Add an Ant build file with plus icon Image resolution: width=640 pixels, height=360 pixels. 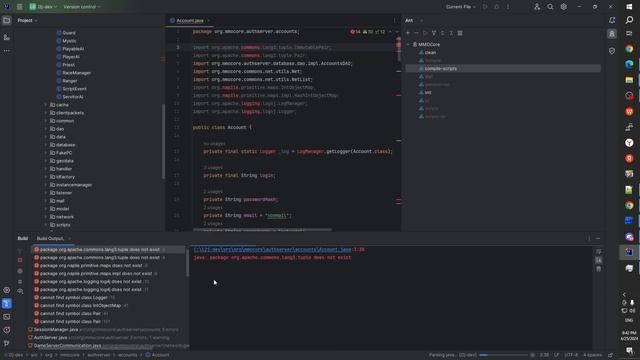coord(408,33)
